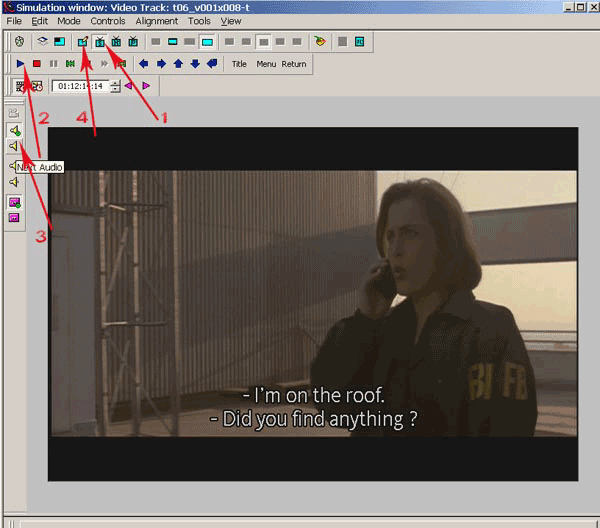
Task: Click the cyan square icon at the toolbar's end
Action: pyautogui.click(x=359, y=41)
